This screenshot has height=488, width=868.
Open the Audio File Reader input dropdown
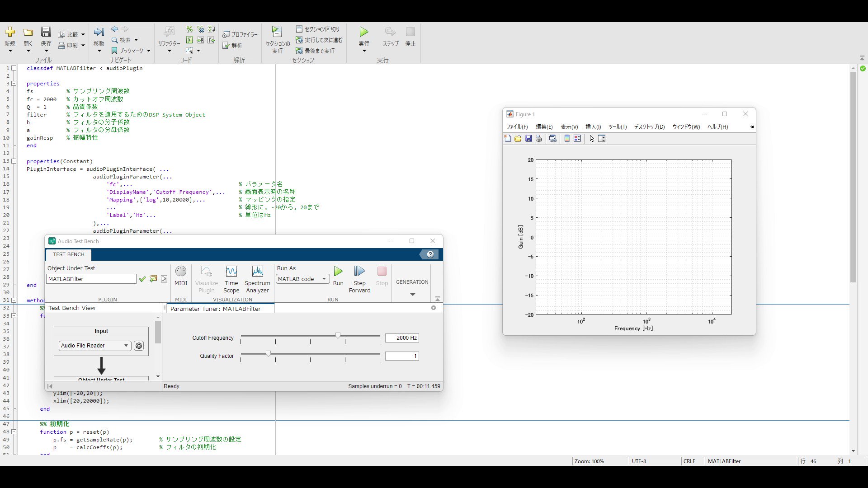94,346
